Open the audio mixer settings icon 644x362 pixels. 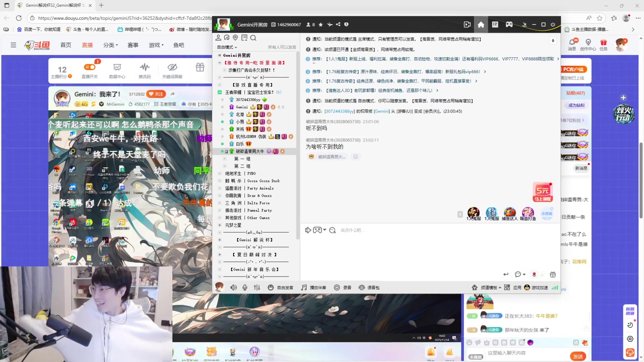[x=257, y=288]
